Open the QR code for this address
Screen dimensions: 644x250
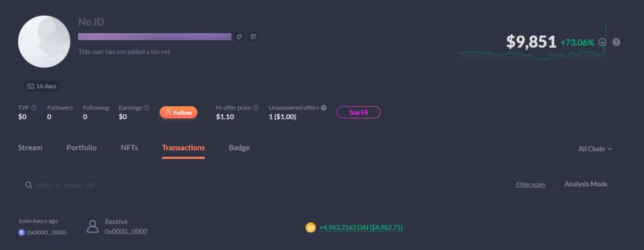pyautogui.click(x=253, y=37)
